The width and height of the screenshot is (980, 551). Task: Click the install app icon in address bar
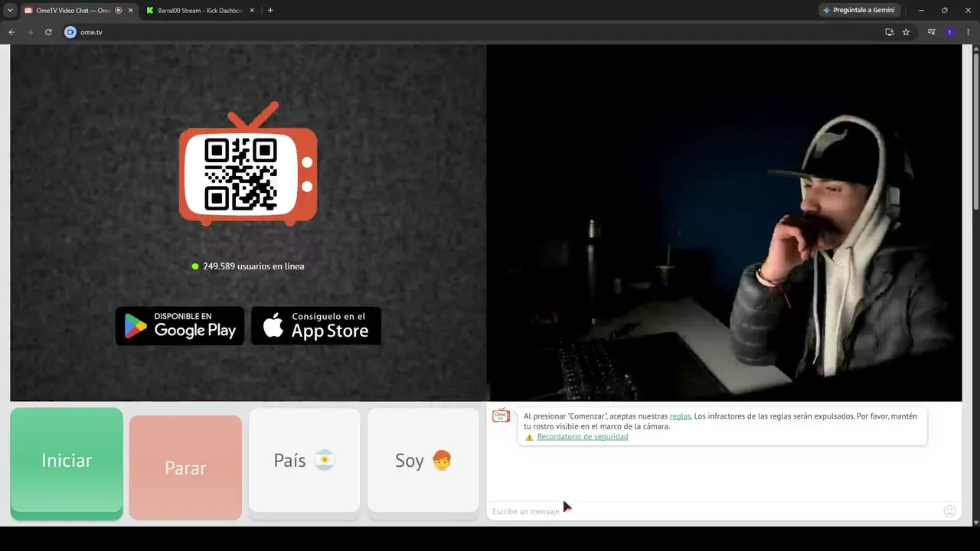click(x=889, y=32)
